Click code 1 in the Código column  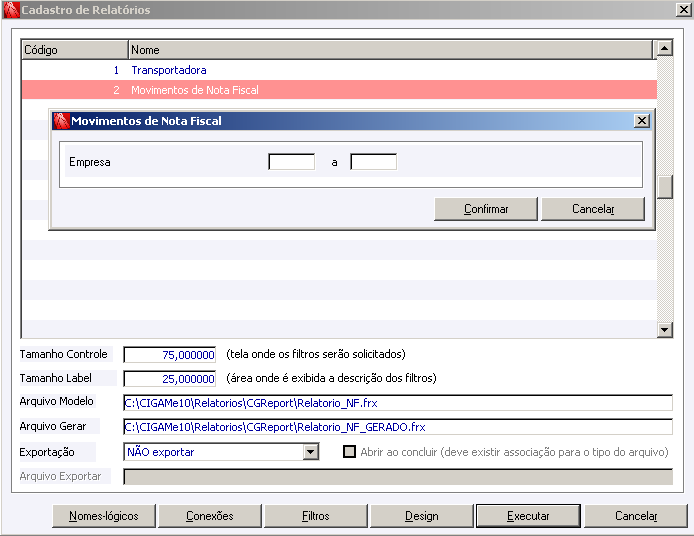pyautogui.click(x=116, y=70)
